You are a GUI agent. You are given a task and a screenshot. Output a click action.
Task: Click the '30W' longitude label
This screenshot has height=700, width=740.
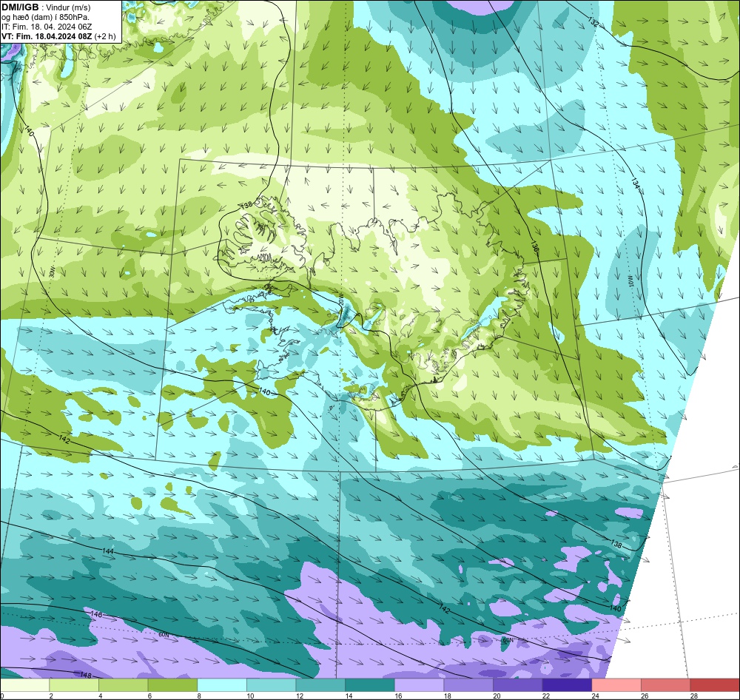coord(52,272)
